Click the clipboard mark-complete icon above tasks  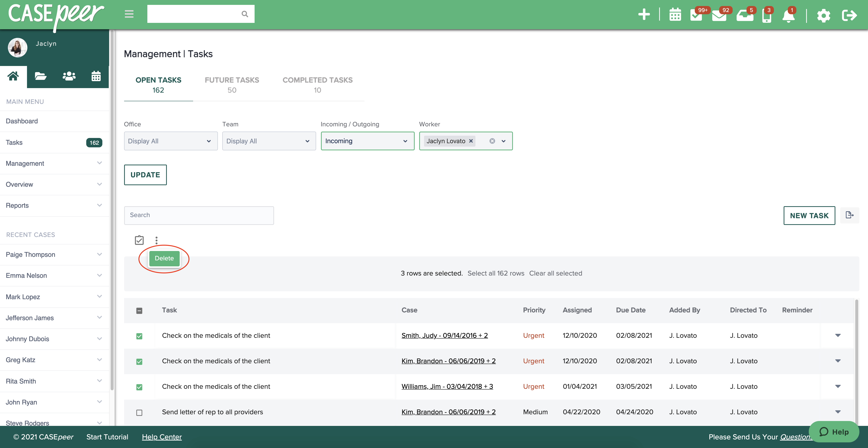[x=139, y=240]
